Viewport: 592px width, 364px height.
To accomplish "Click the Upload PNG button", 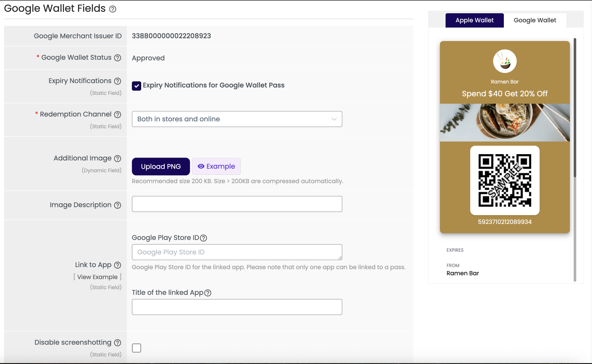I will 161,166.
